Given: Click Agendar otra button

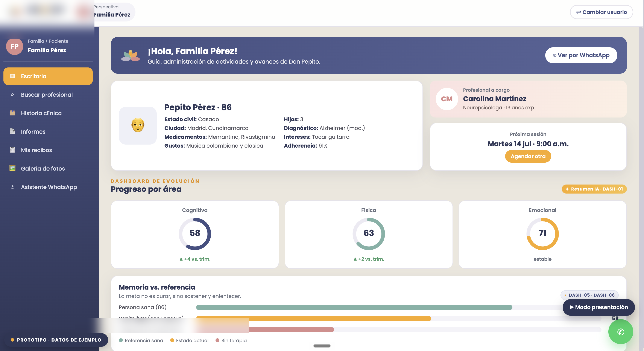Looking at the screenshot, I should [528, 156].
